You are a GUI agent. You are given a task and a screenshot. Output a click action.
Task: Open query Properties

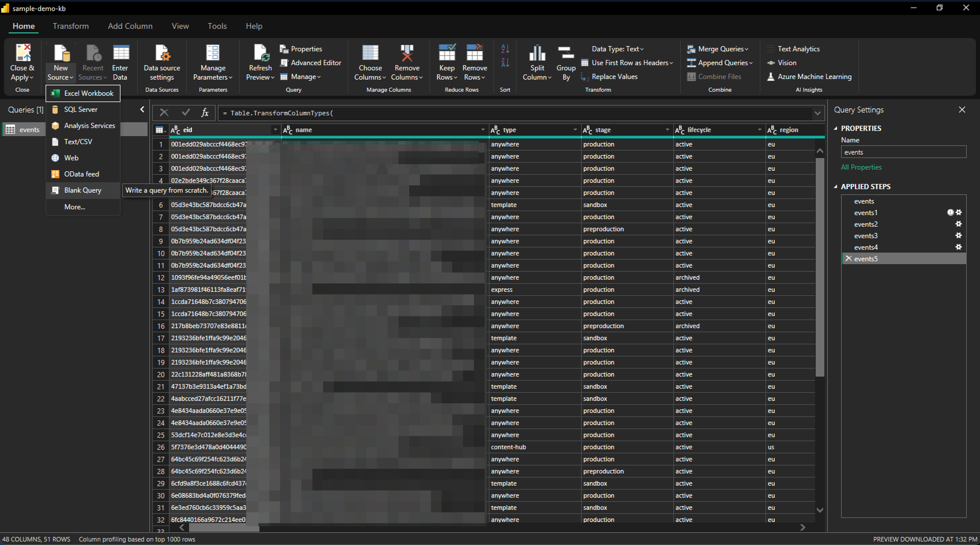pos(301,49)
